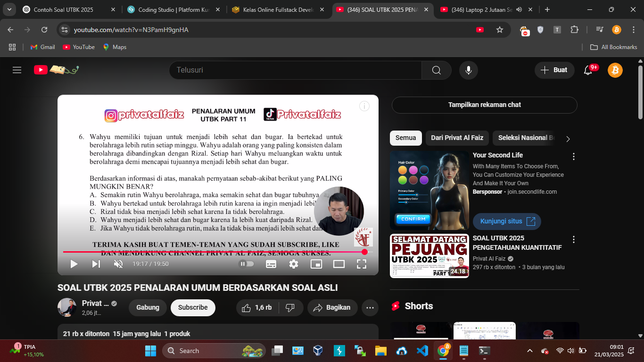Open a new browser tab
This screenshot has width=644, height=362.
(547, 9)
